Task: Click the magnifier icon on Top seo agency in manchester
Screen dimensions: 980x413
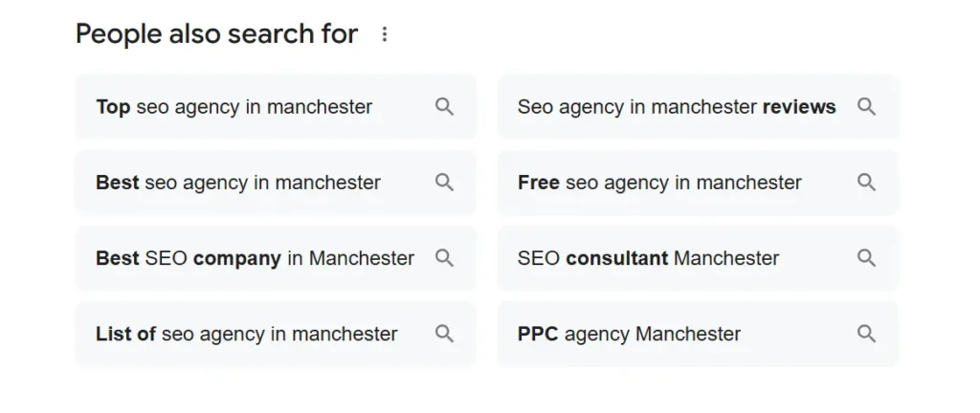Action: [444, 107]
